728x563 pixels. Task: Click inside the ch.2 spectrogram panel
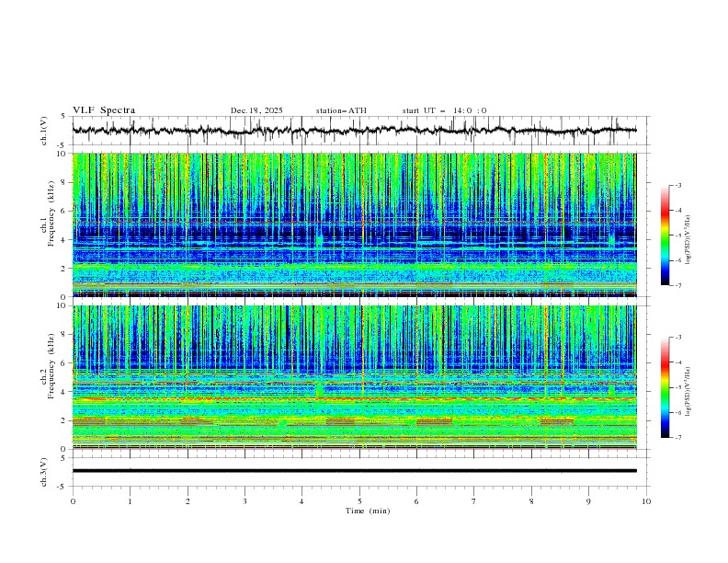tap(354, 377)
